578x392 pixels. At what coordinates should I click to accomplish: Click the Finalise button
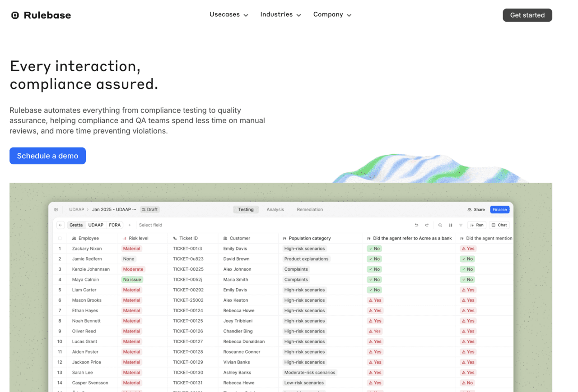tap(499, 209)
